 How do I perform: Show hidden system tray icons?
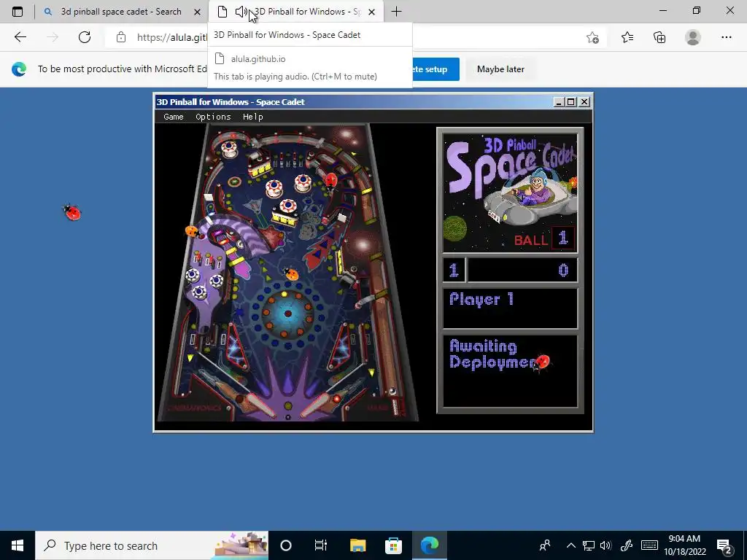coord(570,545)
